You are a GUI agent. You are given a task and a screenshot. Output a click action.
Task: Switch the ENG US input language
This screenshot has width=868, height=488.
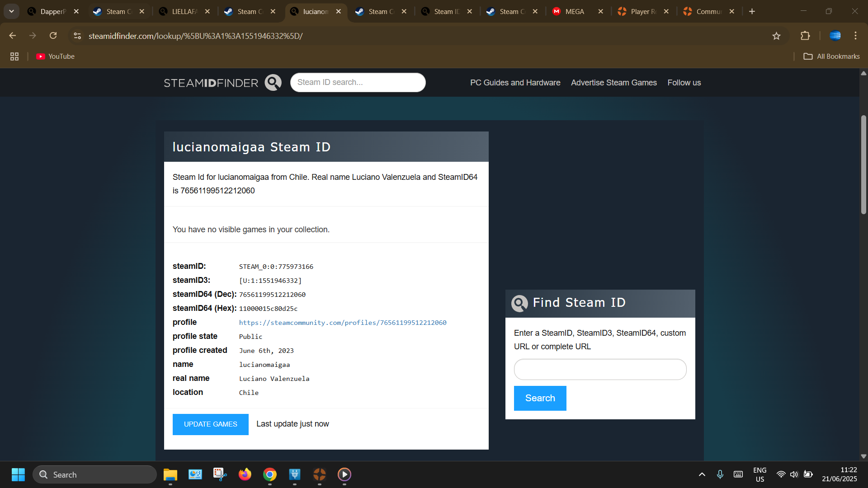click(759, 474)
